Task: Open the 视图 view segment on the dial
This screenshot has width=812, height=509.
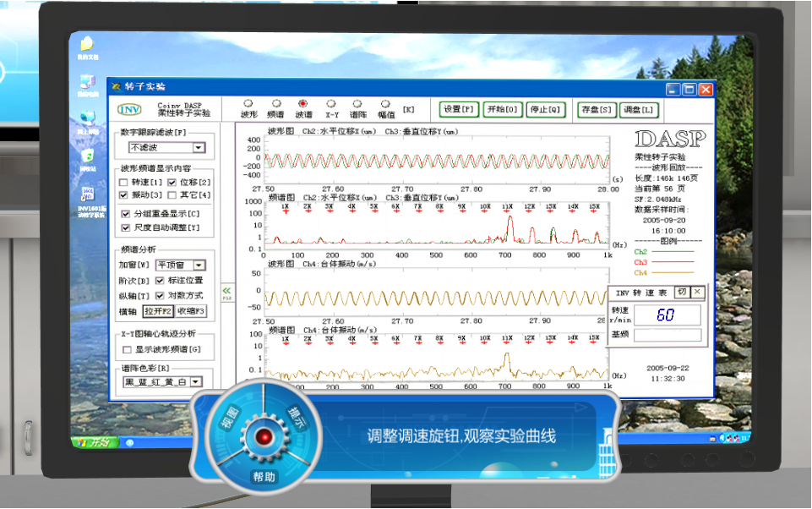Action: [230, 415]
